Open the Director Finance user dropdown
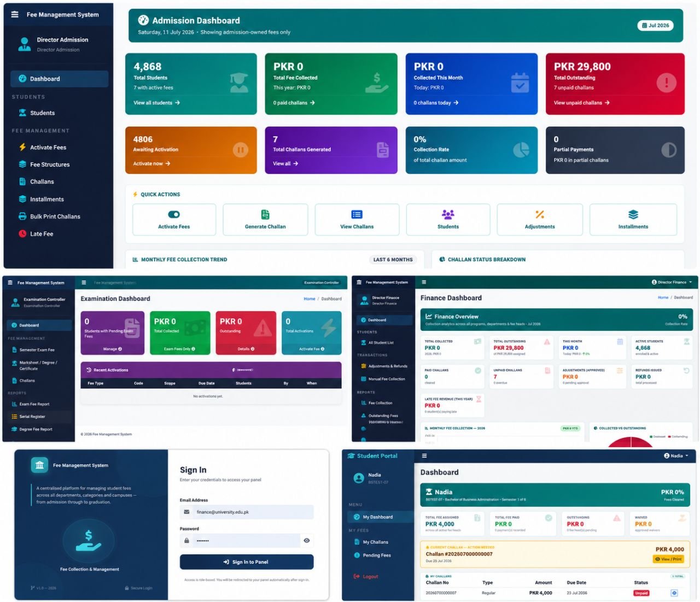This screenshot has height=602, width=700. 672,282
